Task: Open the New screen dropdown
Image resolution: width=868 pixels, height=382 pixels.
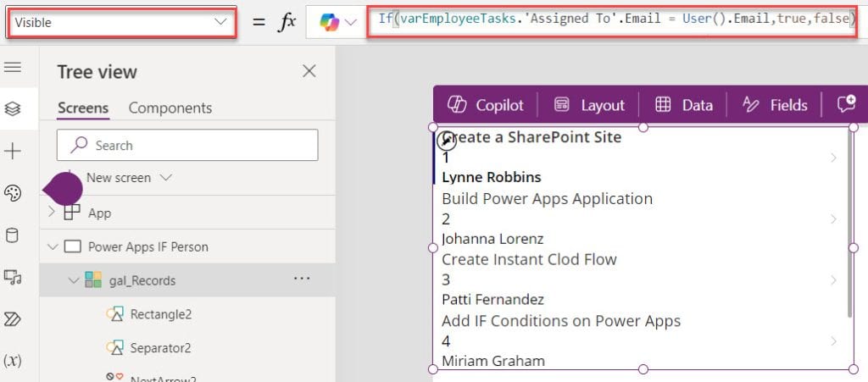Action: pyautogui.click(x=129, y=178)
